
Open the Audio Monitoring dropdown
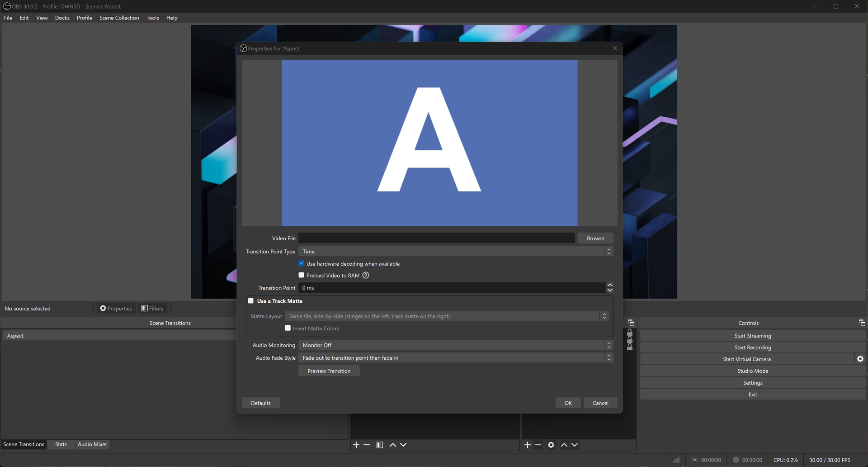455,345
